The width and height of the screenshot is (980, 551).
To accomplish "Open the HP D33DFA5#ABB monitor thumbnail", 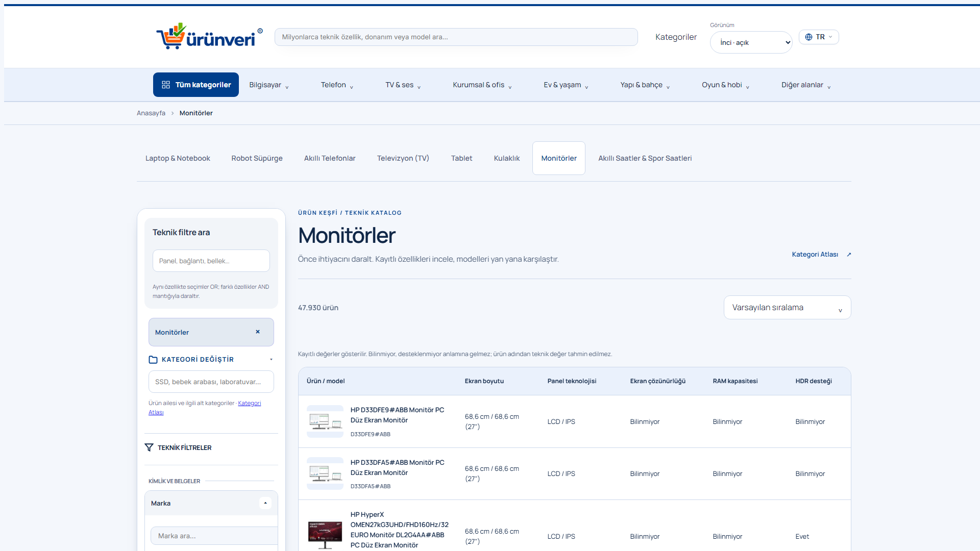I will 325,473.
